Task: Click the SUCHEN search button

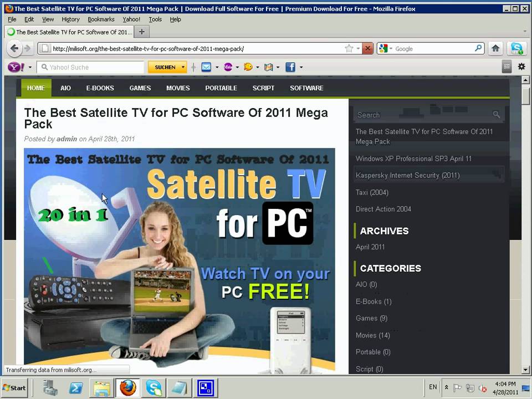Action: click(x=165, y=67)
